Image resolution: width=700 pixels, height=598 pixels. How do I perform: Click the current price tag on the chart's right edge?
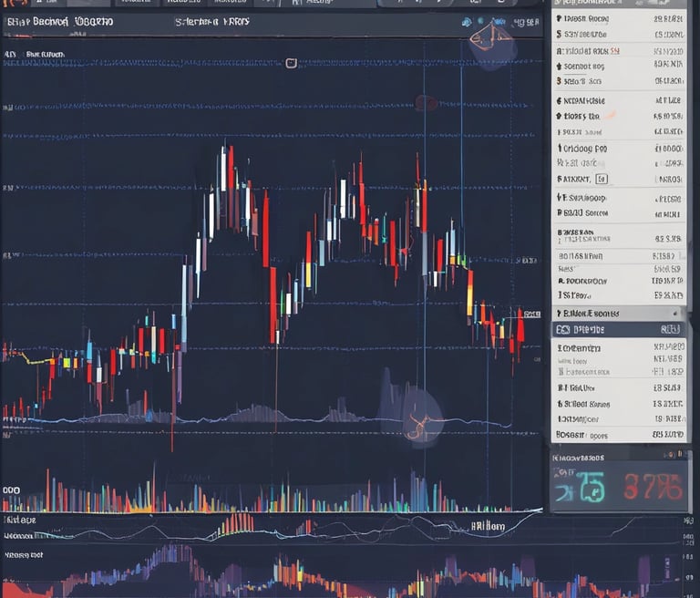(531, 314)
